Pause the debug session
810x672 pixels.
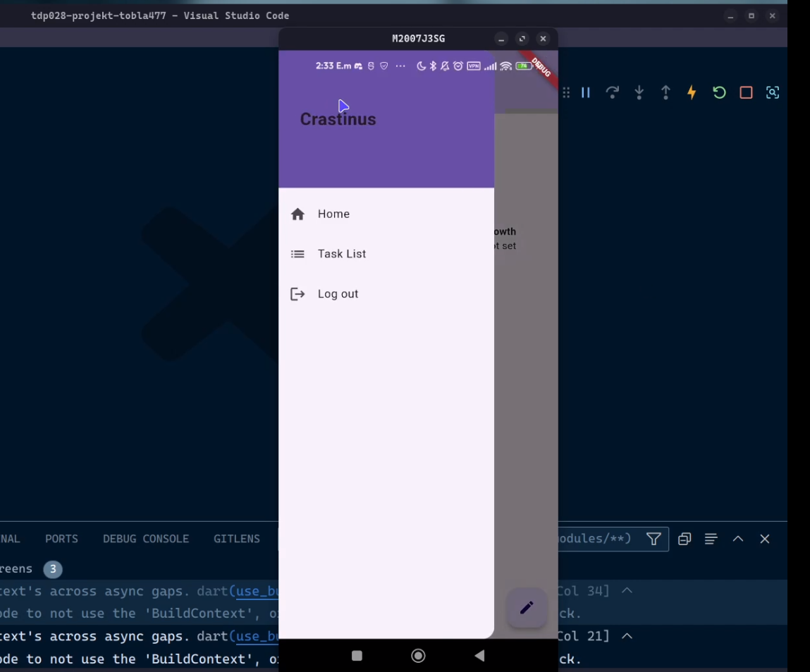[x=585, y=92]
